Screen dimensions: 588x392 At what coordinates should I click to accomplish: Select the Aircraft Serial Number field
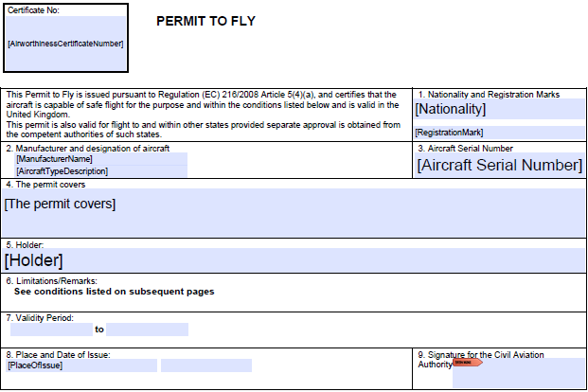click(499, 165)
